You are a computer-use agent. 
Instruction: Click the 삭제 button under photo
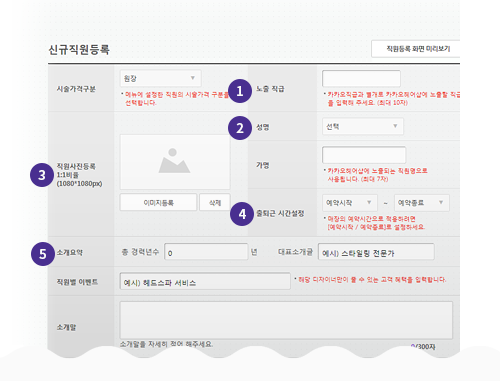click(x=215, y=202)
